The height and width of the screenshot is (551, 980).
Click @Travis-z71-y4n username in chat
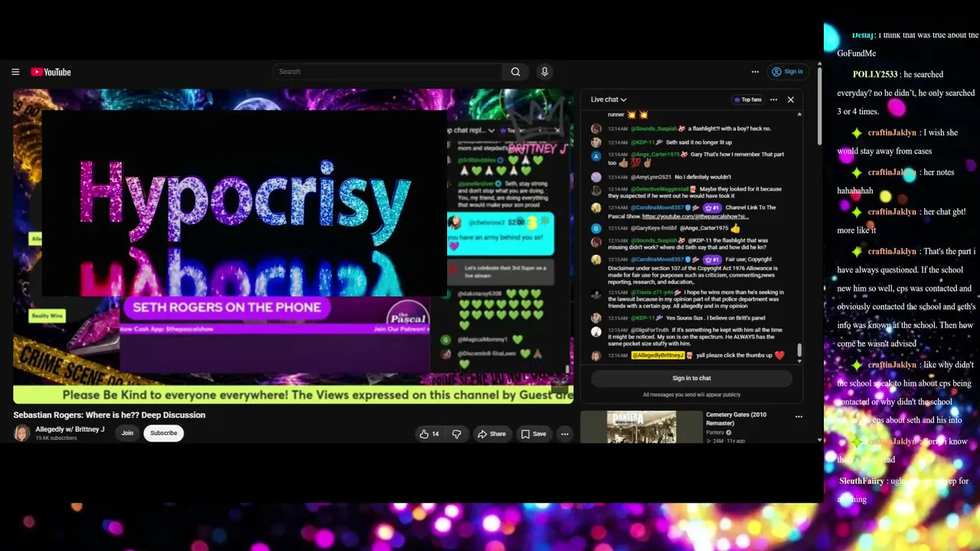click(x=652, y=292)
